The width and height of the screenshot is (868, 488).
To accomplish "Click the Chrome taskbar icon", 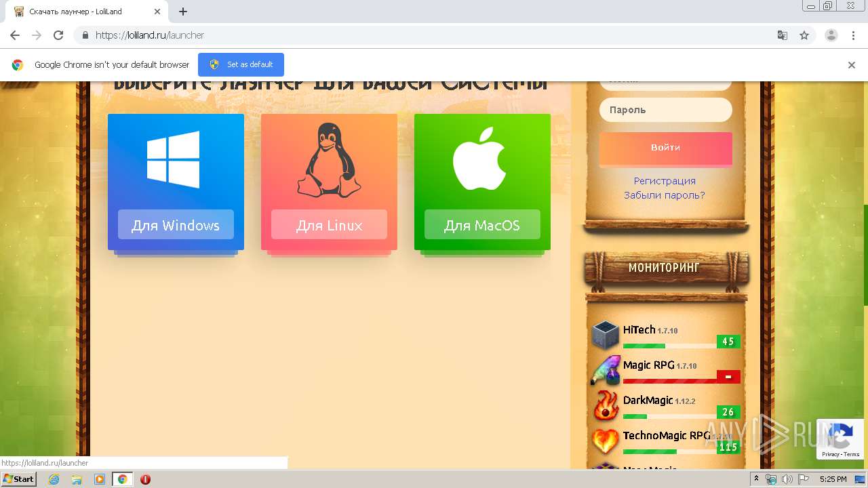I will coord(123,479).
